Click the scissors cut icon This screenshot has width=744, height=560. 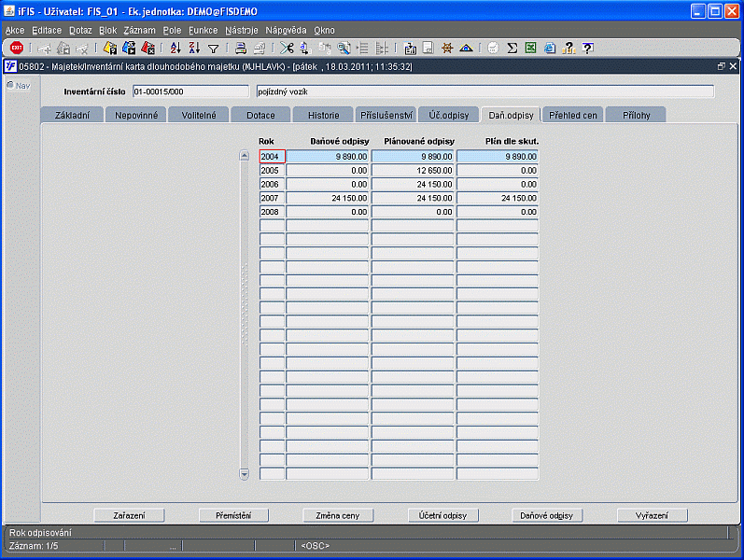click(x=287, y=48)
